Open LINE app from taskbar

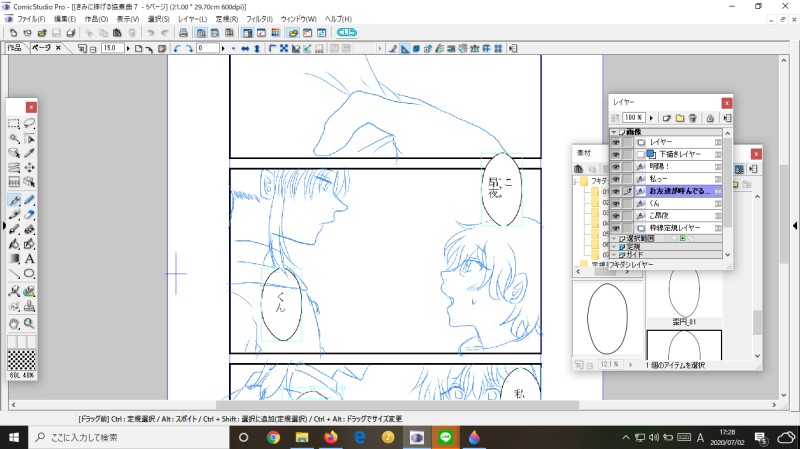pyautogui.click(x=445, y=437)
